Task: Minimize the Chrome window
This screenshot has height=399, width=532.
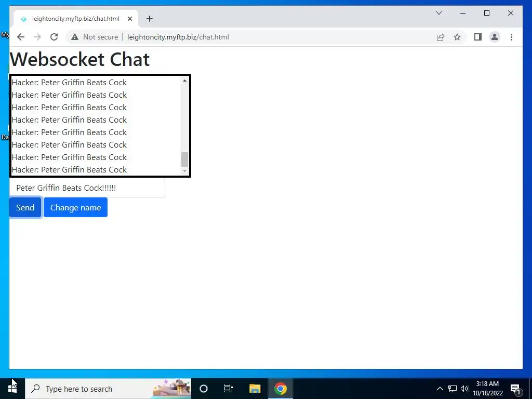Action: point(463,13)
